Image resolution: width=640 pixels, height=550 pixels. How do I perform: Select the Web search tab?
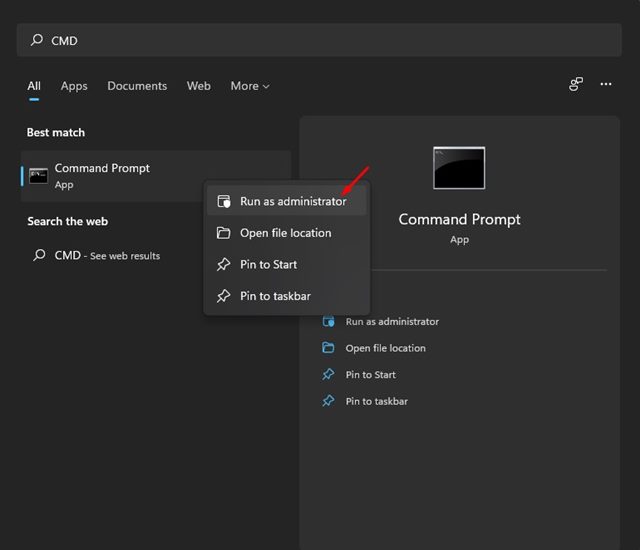coord(199,86)
